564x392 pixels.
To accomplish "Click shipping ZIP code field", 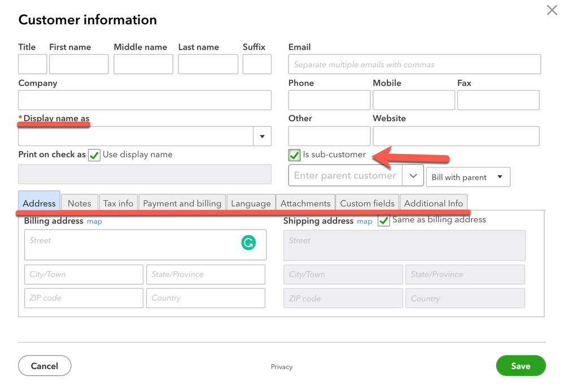I will point(343,298).
